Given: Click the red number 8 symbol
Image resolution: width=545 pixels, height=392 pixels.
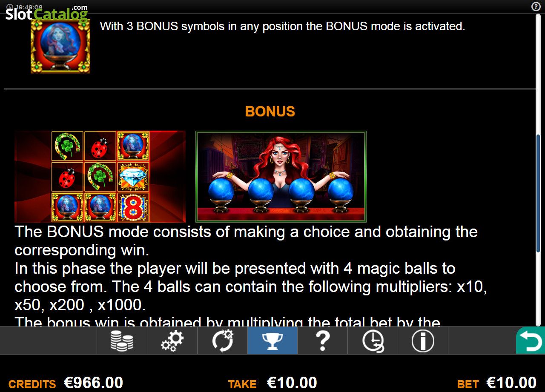Looking at the screenshot, I should 133,207.
